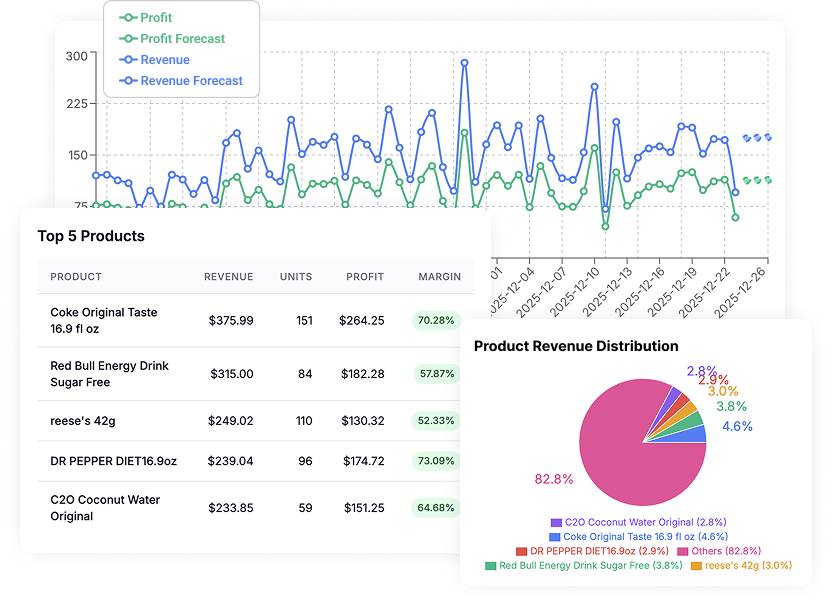
Task: Hide the Revenue series via legend
Action: (x=164, y=60)
